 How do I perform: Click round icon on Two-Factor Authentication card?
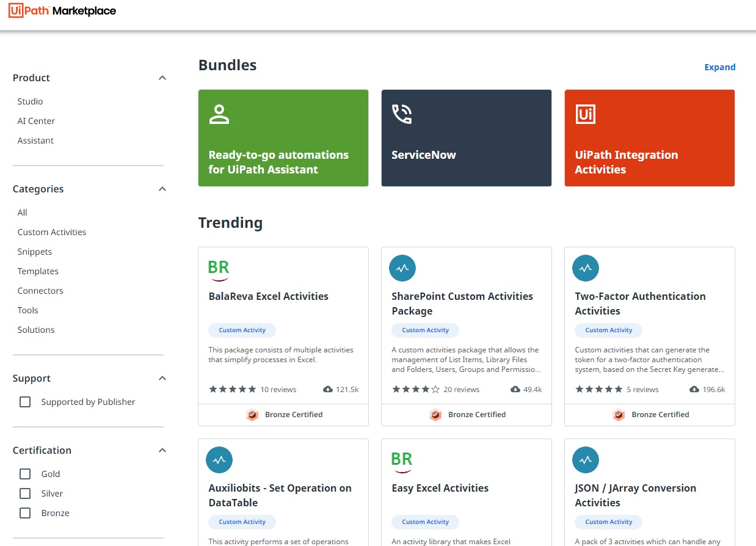(586, 268)
